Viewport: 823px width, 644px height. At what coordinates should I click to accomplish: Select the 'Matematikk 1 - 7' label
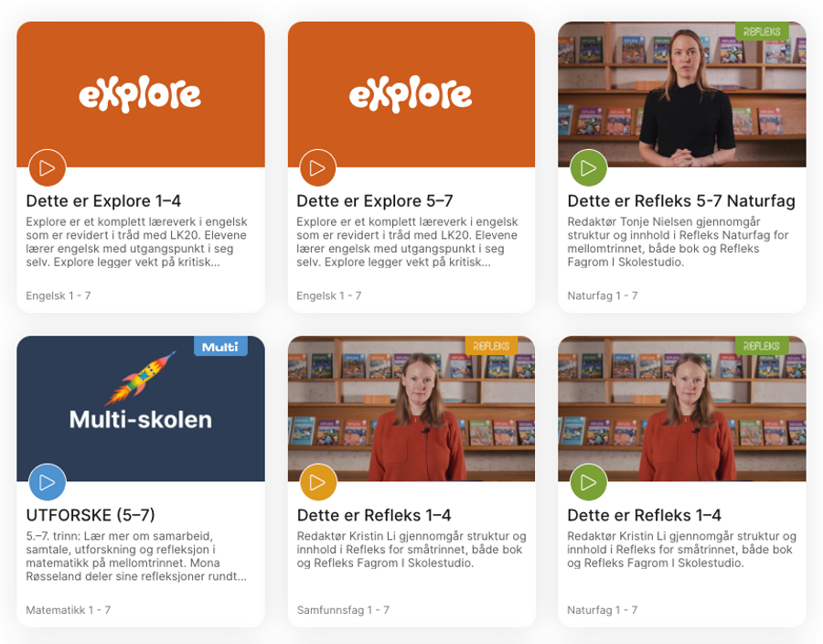[x=69, y=610]
